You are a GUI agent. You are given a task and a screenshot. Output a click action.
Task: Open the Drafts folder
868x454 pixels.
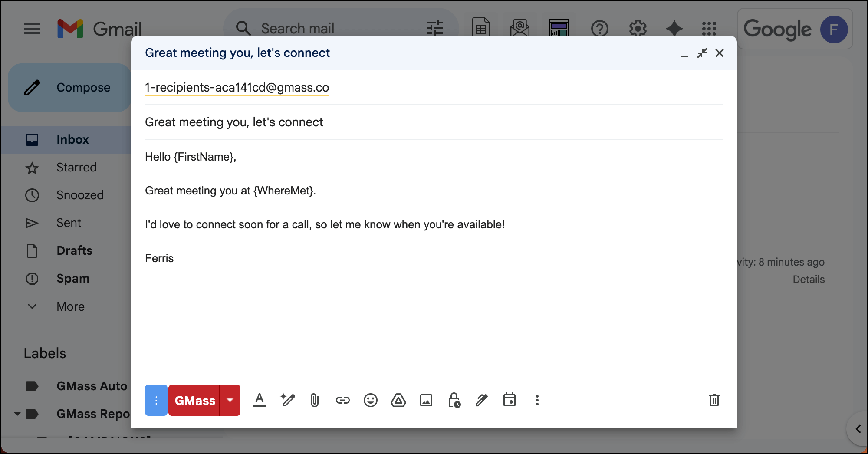pyautogui.click(x=74, y=251)
